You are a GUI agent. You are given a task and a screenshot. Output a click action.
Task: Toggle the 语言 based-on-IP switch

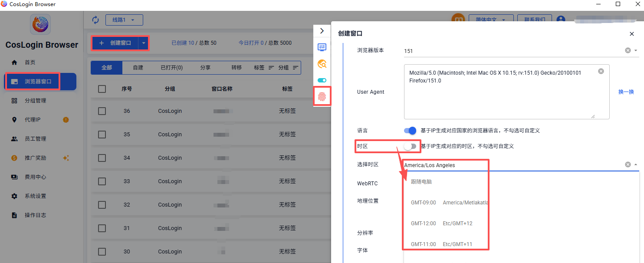click(x=410, y=131)
